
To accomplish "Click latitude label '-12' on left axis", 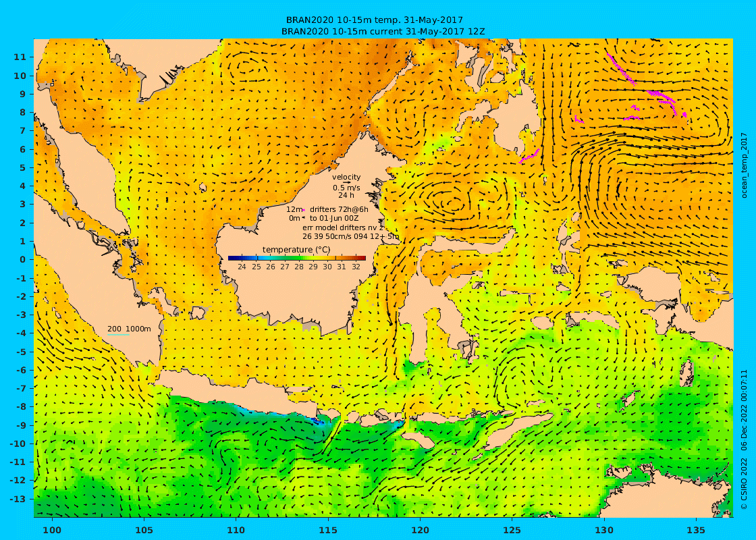I will [x=18, y=480].
